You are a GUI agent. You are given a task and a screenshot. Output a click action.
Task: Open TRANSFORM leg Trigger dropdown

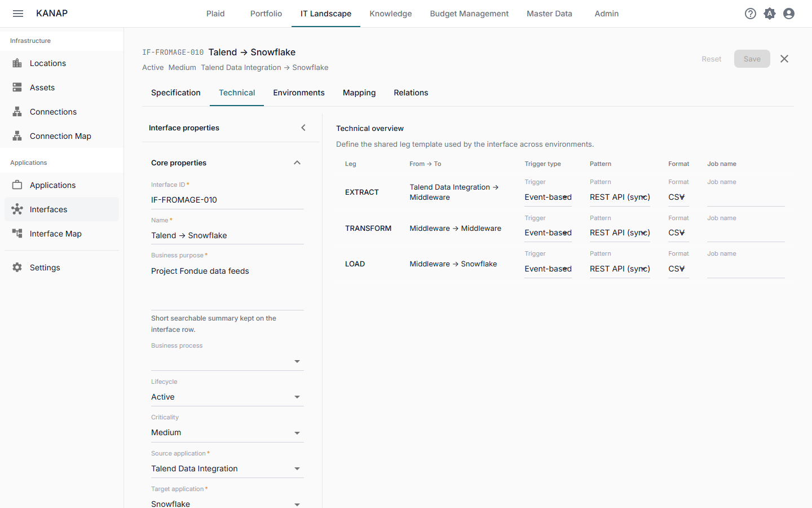548,233
